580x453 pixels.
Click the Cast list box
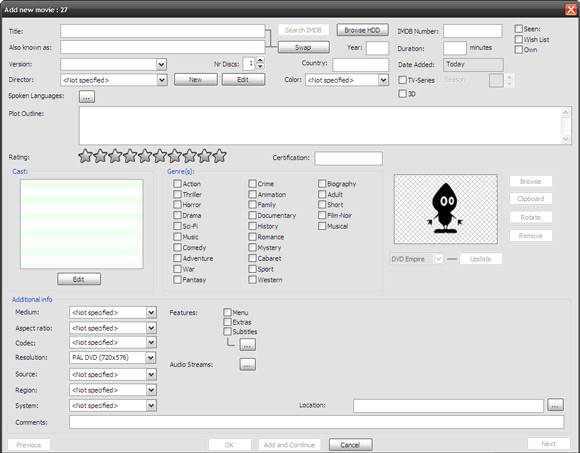click(x=82, y=224)
